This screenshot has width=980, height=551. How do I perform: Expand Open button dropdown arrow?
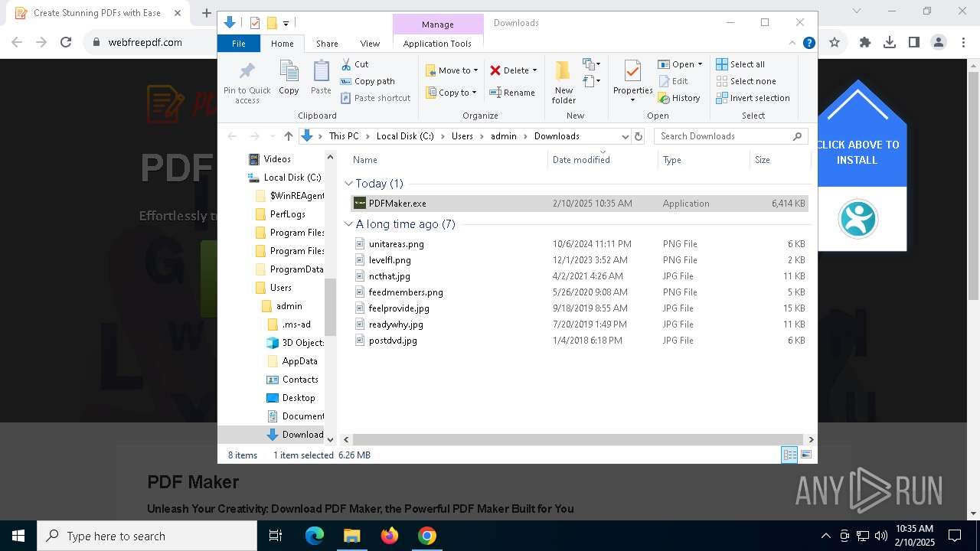click(x=700, y=64)
